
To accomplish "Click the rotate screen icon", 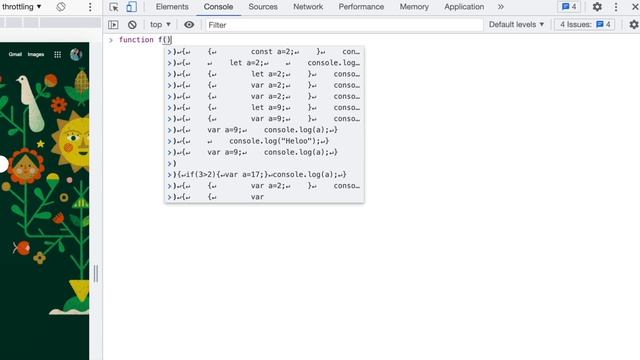I will click(x=61, y=7).
